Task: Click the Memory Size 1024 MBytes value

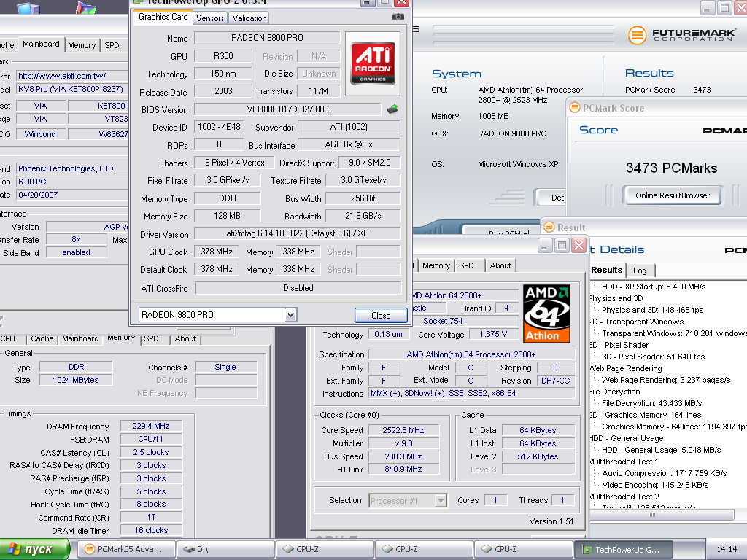Action: (x=76, y=380)
